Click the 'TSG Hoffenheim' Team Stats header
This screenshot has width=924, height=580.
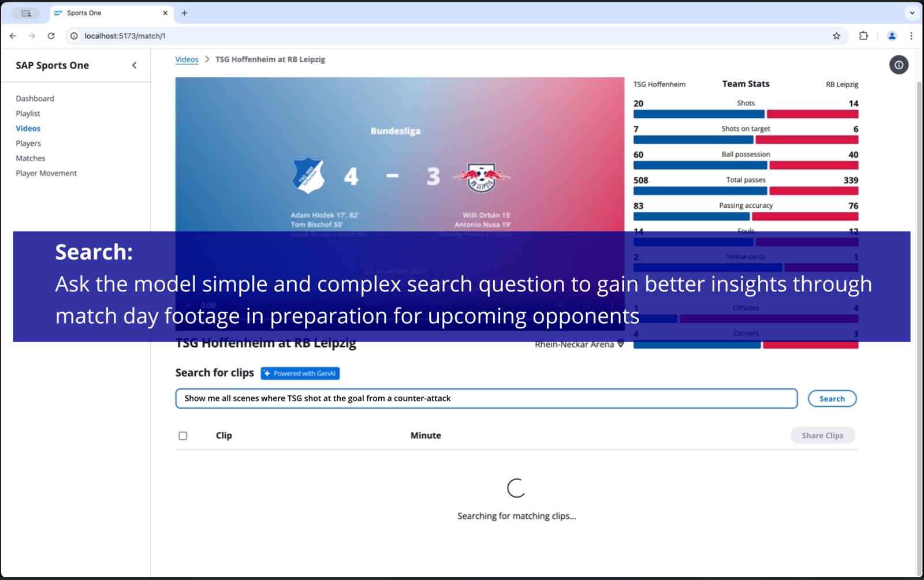tap(660, 84)
